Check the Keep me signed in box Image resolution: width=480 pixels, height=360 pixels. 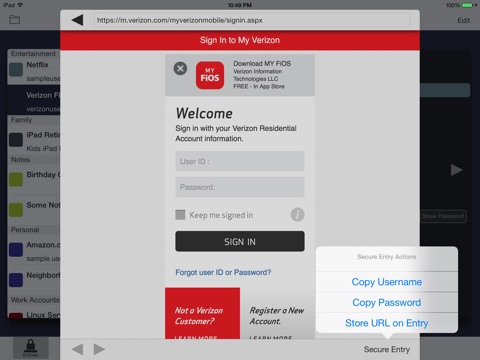(180, 215)
